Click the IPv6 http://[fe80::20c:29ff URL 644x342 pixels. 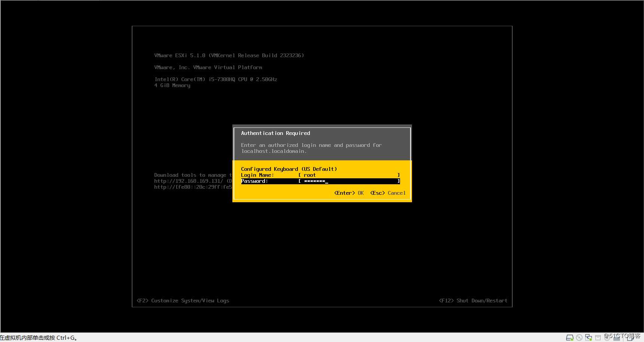[x=193, y=187]
